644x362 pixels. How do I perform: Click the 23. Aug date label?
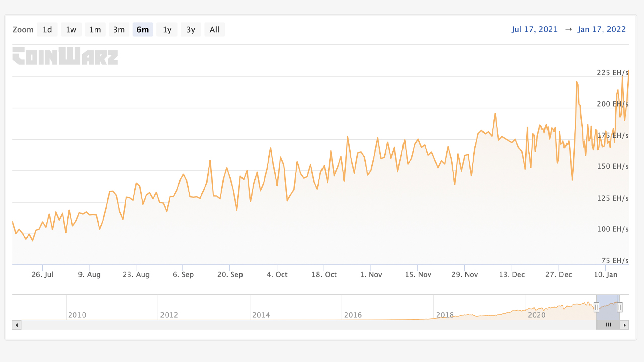(136, 275)
